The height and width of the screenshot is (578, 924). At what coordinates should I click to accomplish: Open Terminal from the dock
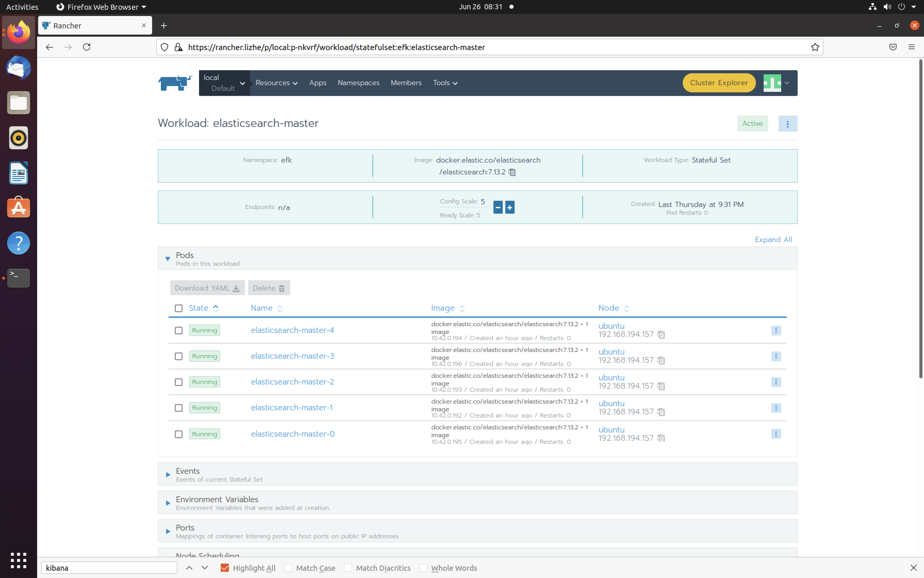point(18,278)
